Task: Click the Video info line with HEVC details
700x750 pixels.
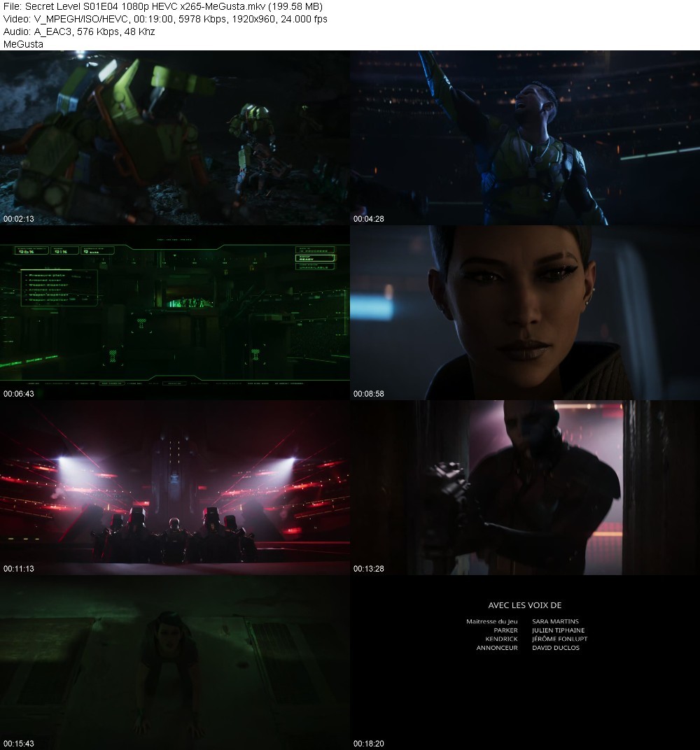Action: [x=165, y=19]
